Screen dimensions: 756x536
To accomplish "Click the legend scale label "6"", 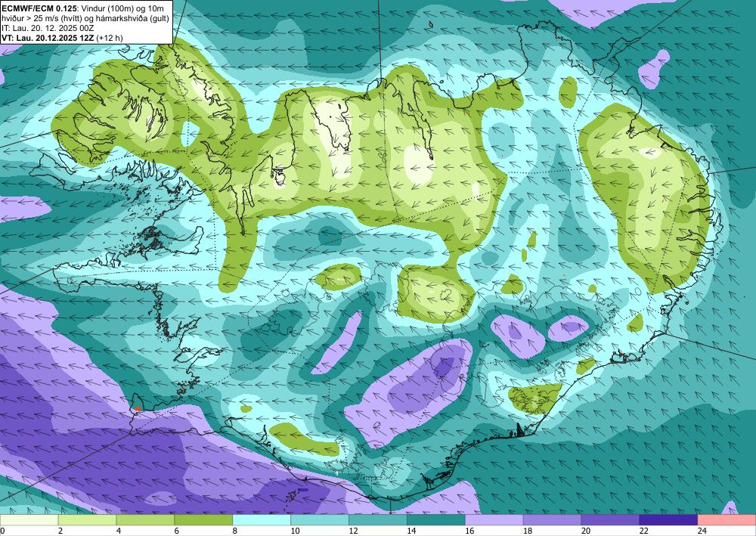I will tap(176, 531).
